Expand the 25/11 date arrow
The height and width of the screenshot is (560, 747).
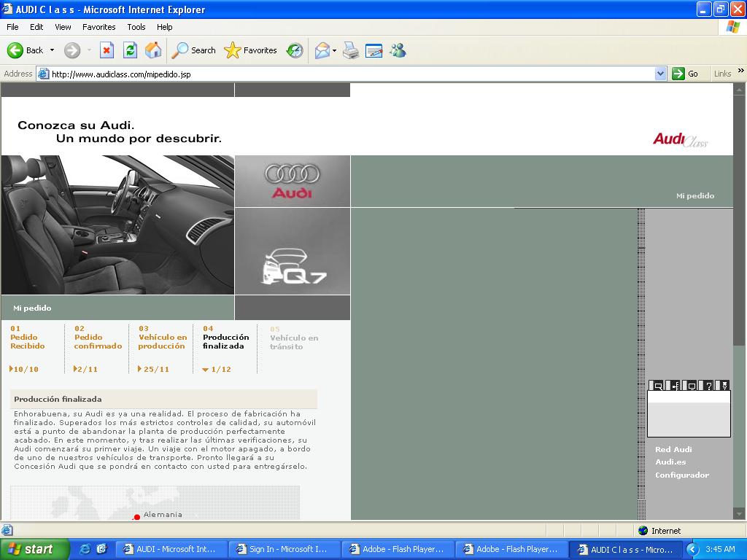pos(139,368)
